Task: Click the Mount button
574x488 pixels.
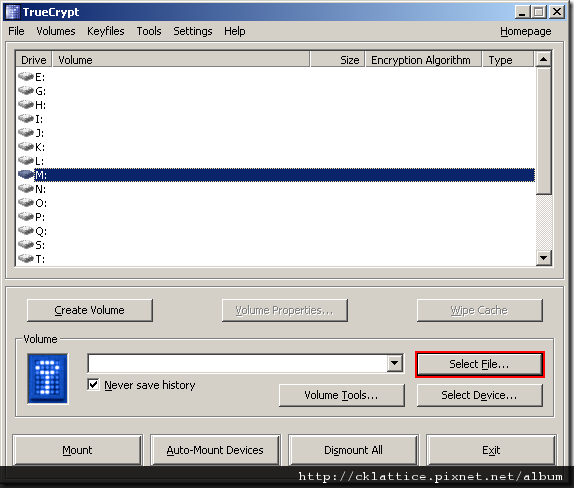Action: 77,450
